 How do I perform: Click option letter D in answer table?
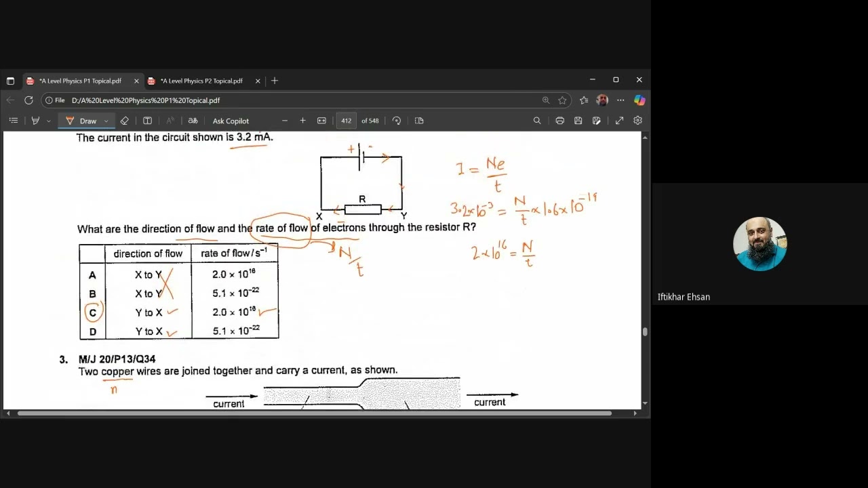93,331
